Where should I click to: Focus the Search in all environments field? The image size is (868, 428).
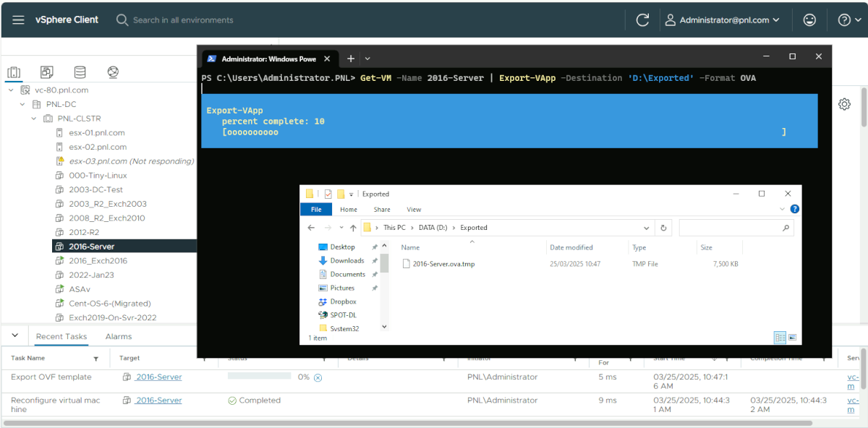[x=183, y=20]
